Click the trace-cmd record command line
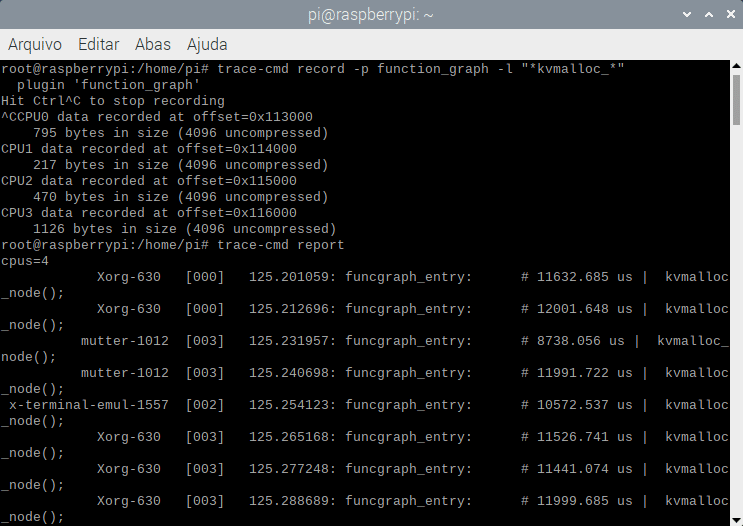743x526 pixels. pyautogui.click(x=312, y=69)
